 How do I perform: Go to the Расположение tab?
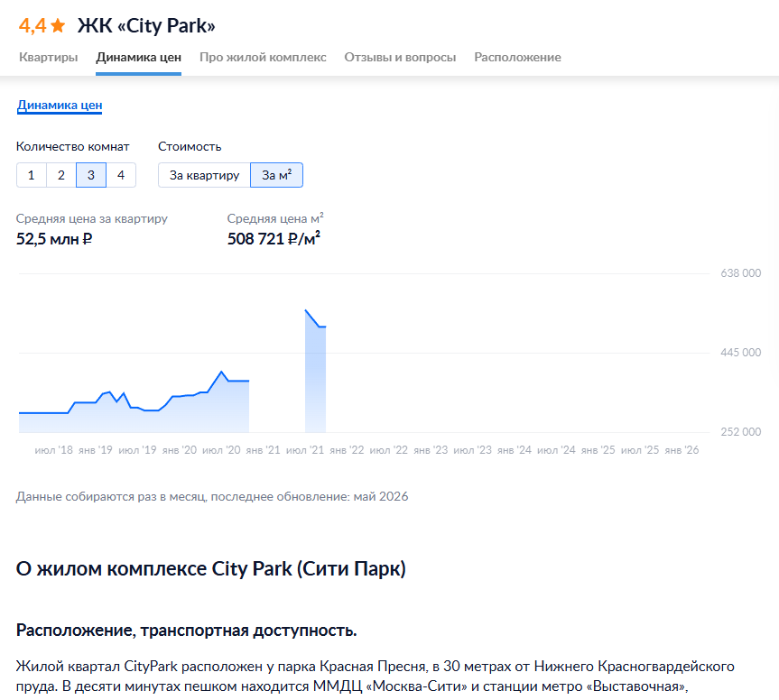point(517,57)
